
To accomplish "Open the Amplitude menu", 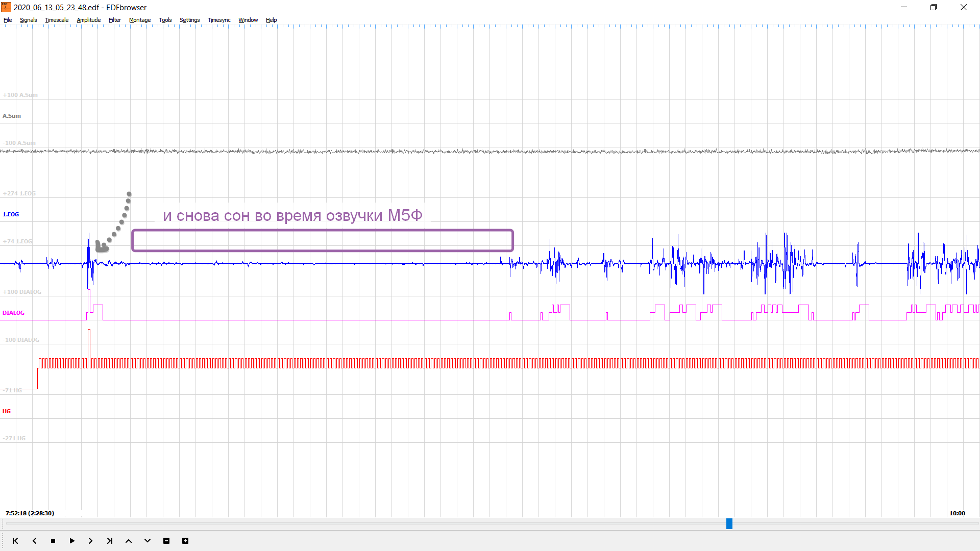I will coord(89,20).
